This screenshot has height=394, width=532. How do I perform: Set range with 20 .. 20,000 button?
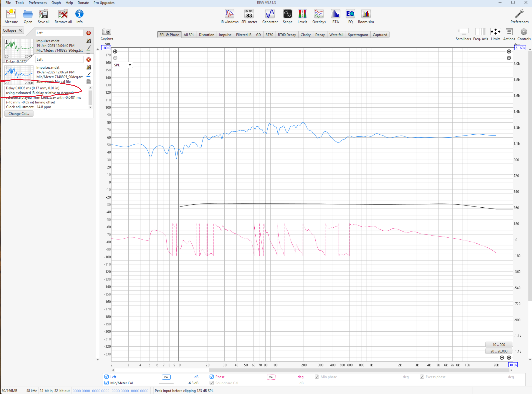(499, 351)
